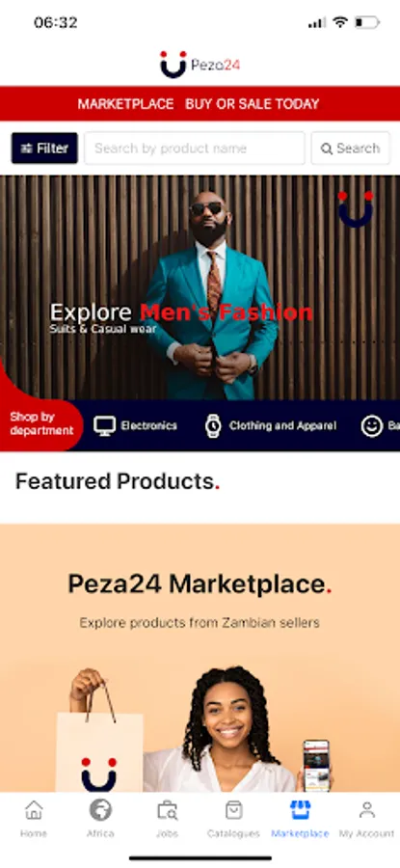Focus the Search by product name field
Viewport: 400px width, 868px height.
click(x=194, y=149)
